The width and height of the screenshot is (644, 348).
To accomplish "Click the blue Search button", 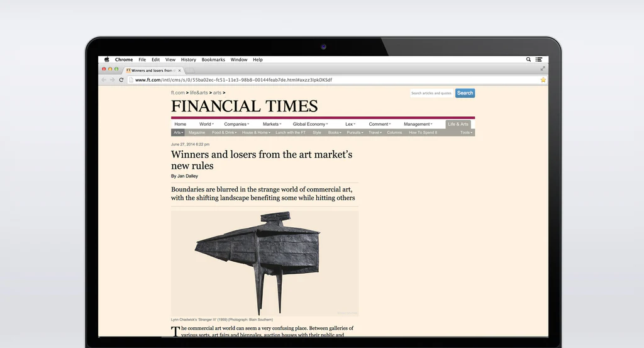I will click(465, 93).
